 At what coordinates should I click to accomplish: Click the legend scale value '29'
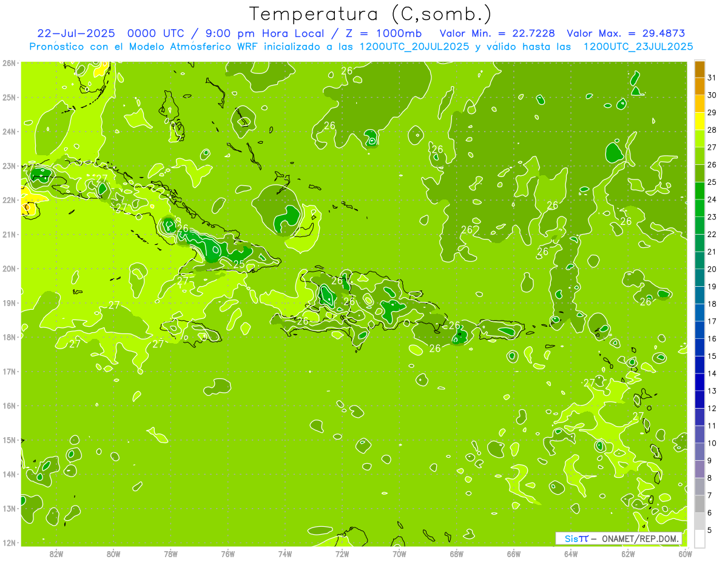(x=712, y=113)
